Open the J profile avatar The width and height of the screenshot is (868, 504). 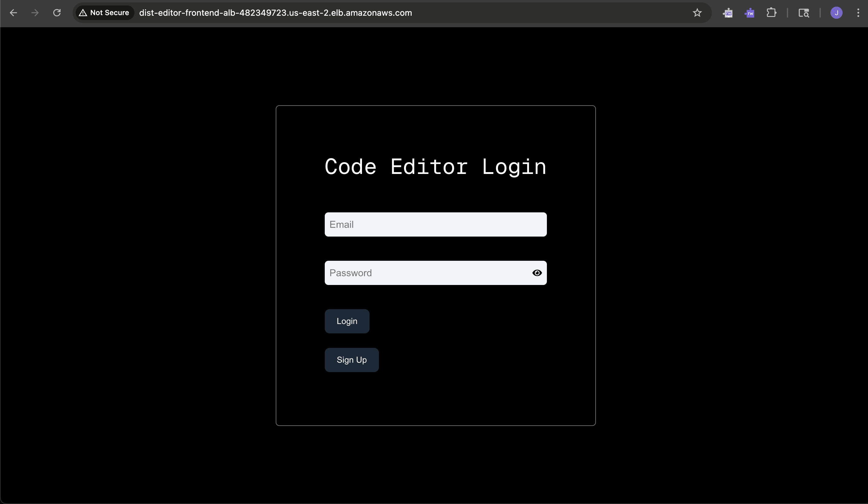[836, 13]
